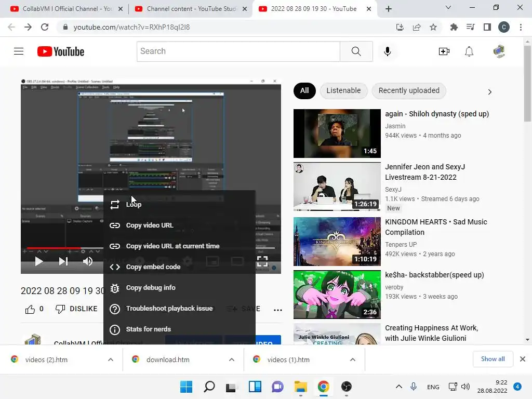Switch to CollabVM Official Channel tab
Viewport: 532px width, 399px height.
67,9
